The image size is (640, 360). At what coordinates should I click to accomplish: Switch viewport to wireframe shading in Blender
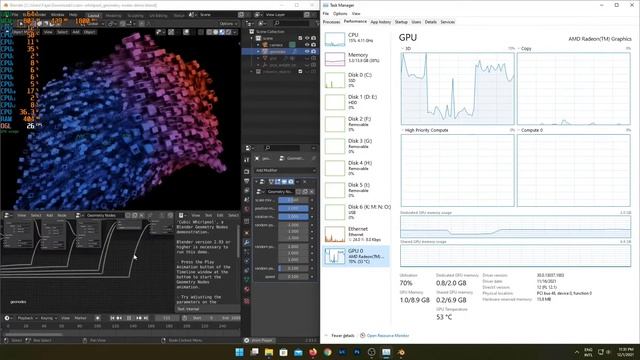pyautogui.click(x=209, y=32)
